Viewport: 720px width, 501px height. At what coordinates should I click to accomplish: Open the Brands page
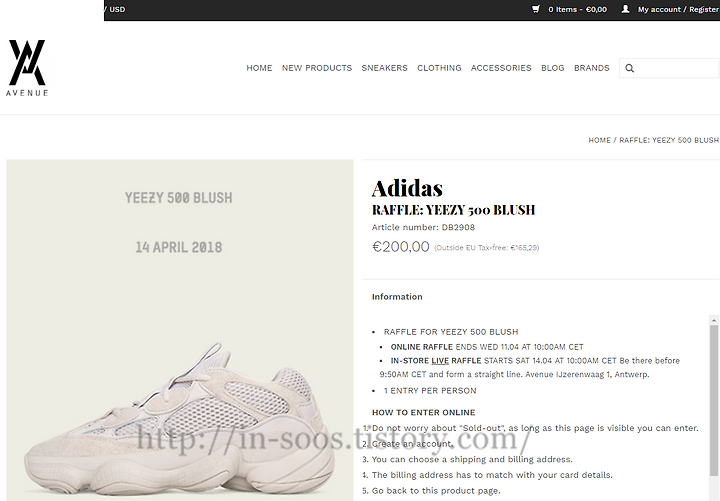pos(591,68)
